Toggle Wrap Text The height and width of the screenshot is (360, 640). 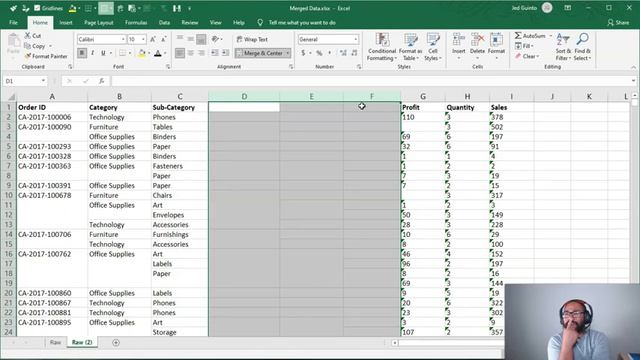tap(252, 39)
